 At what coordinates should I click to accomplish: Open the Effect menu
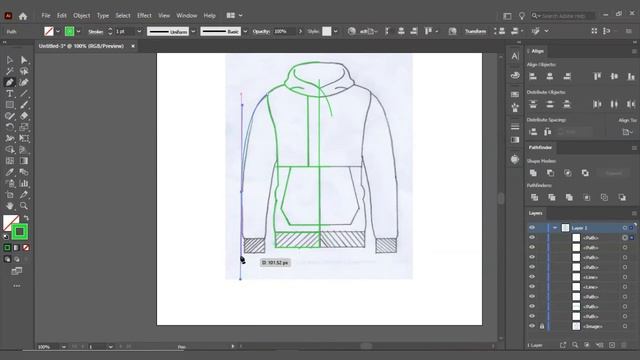(144, 16)
